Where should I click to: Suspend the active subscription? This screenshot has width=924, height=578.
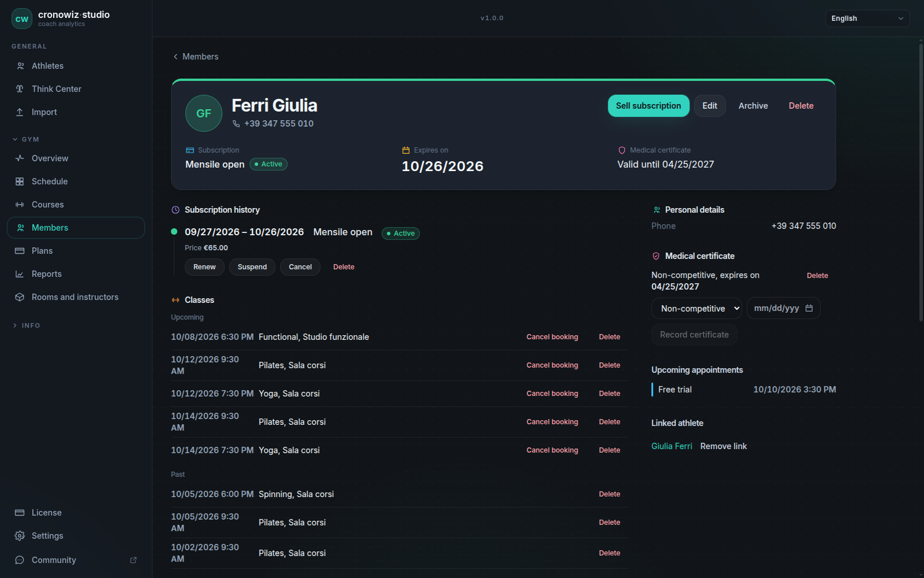[252, 267]
